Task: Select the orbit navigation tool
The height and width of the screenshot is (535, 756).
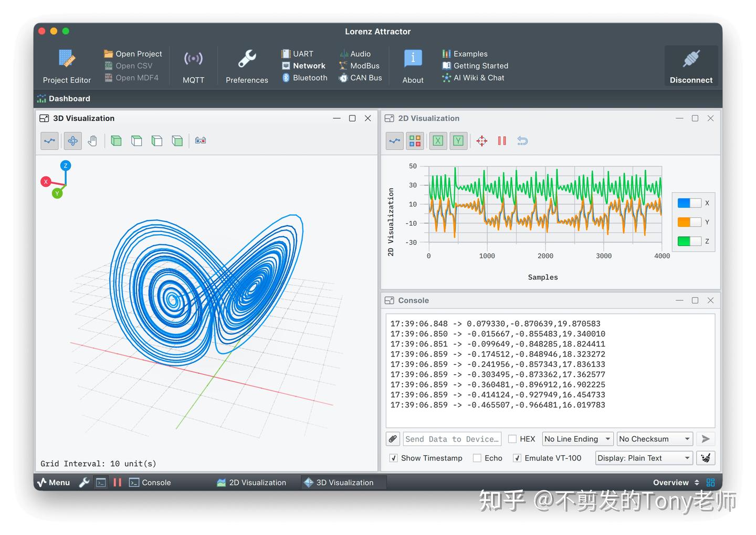Action: 73,141
